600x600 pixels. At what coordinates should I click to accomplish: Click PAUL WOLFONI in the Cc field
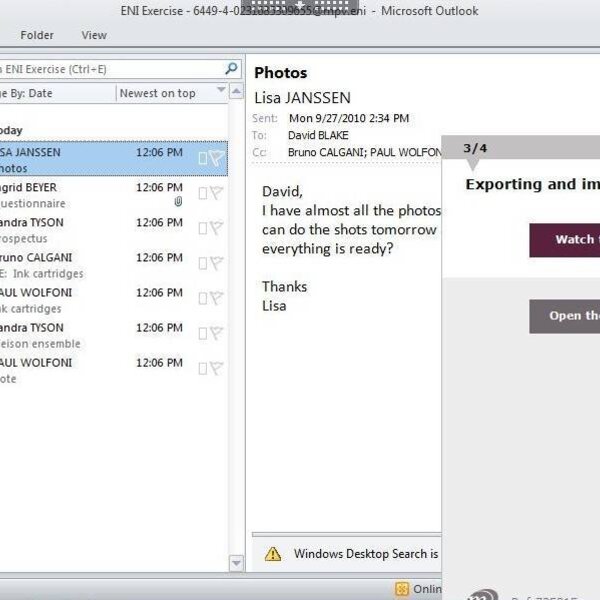pyautogui.click(x=406, y=152)
